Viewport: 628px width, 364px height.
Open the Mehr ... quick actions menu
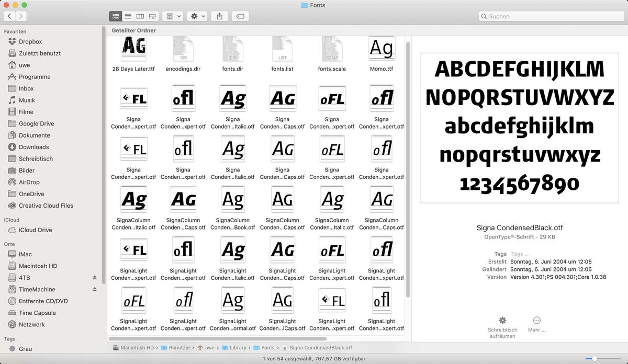[537, 324]
